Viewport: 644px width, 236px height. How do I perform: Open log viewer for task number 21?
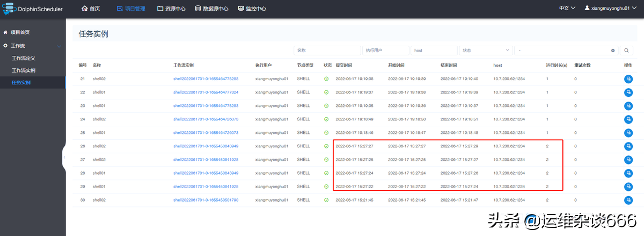tap(628, 78)
